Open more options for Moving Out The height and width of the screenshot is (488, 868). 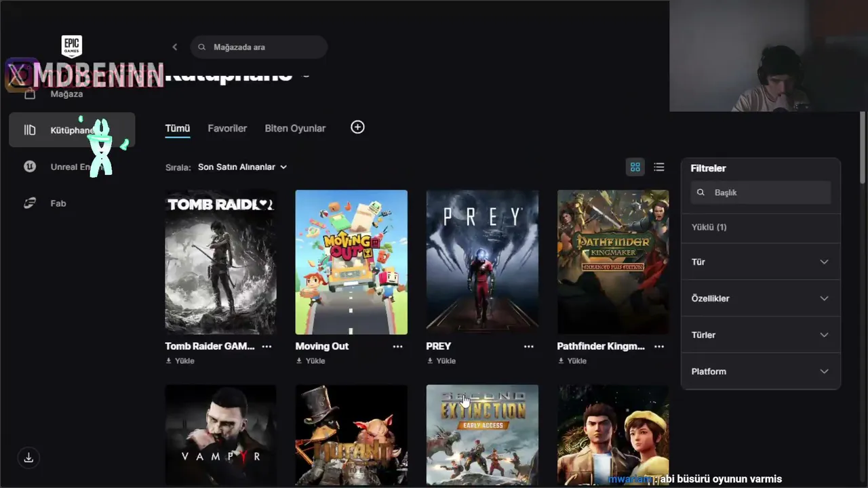397,346
